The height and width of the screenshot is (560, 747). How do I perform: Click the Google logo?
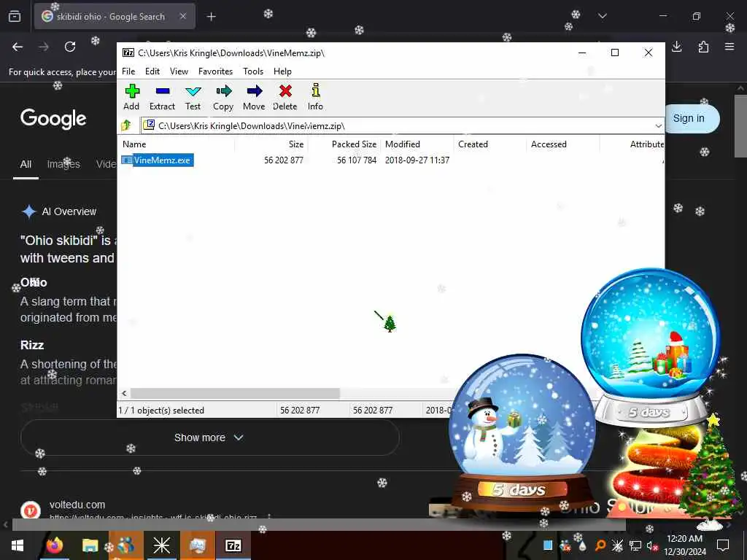[x=53, y=119]
